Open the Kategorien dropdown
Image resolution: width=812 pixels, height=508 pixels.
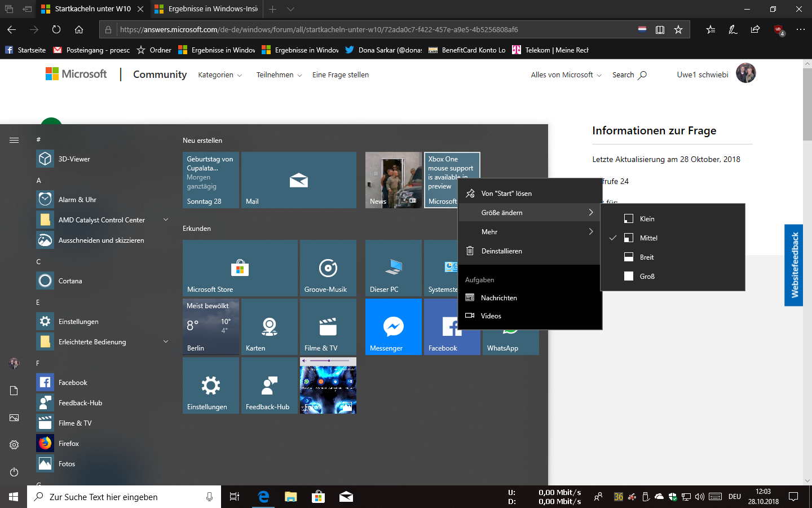[x=220, y=75]
